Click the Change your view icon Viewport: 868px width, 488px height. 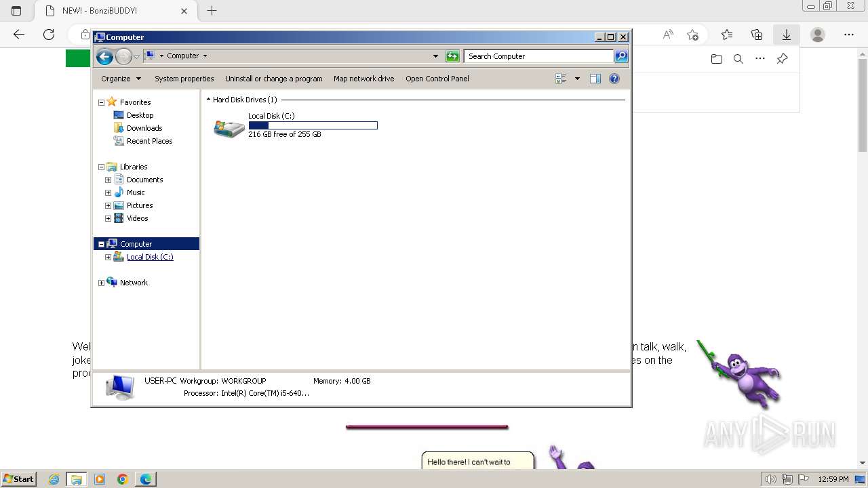tap(561, 79)
